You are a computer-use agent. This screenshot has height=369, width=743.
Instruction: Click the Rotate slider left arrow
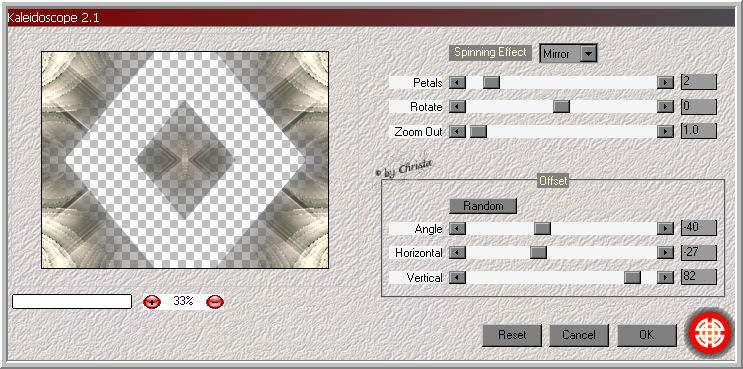coord(457,107)
